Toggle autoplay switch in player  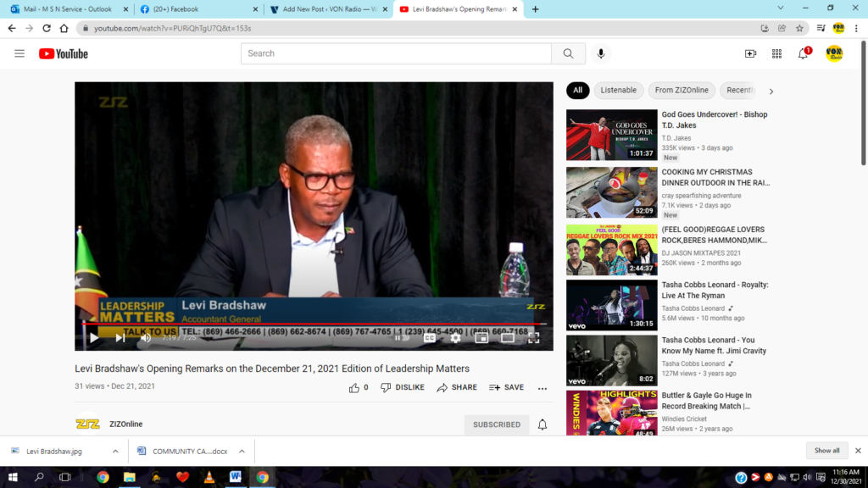click(399, 337)
